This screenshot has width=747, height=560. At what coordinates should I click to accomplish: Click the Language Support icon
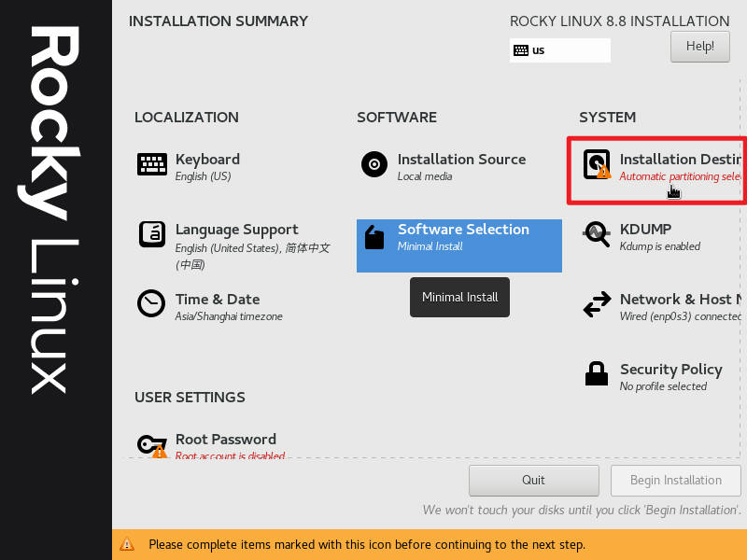[152, 234]
